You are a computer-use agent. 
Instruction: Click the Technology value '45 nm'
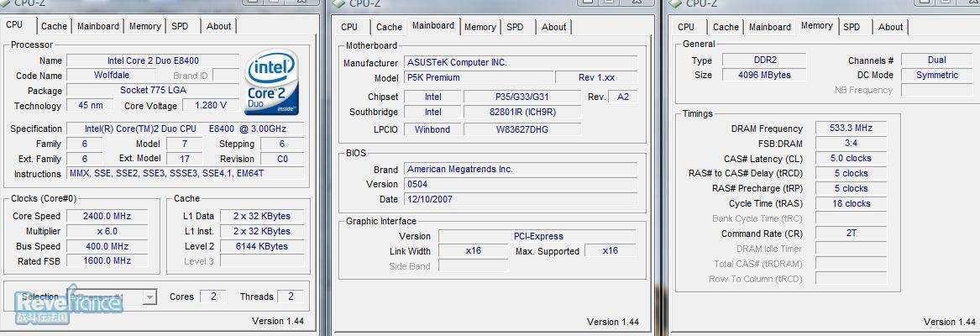[x=91, y=105]
